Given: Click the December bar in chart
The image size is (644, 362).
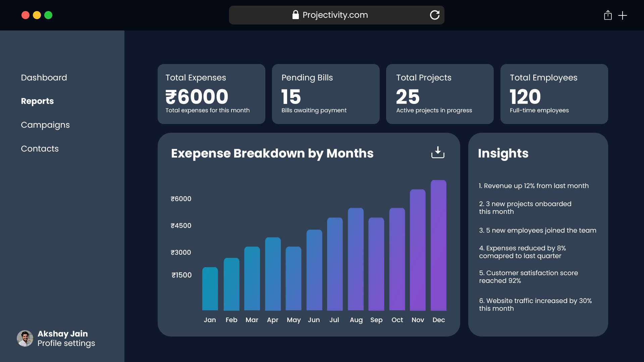Looking at the screenshot, I should (438, 245).
